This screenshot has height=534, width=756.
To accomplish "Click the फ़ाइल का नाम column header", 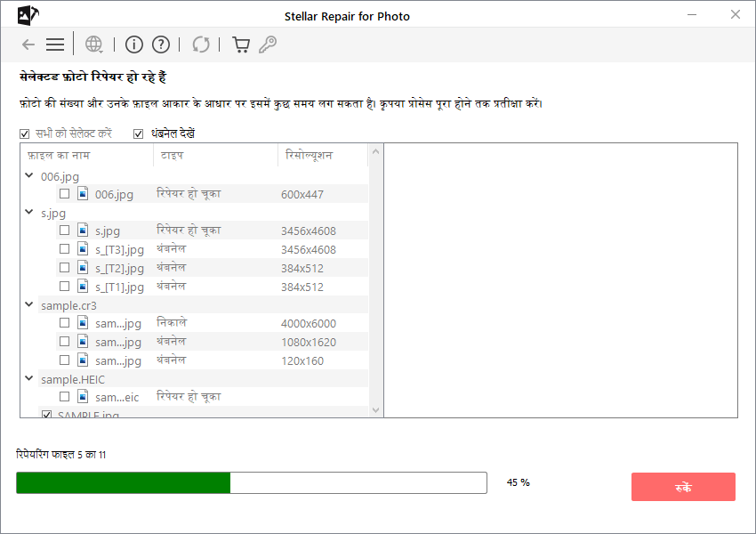I will 87,156.
